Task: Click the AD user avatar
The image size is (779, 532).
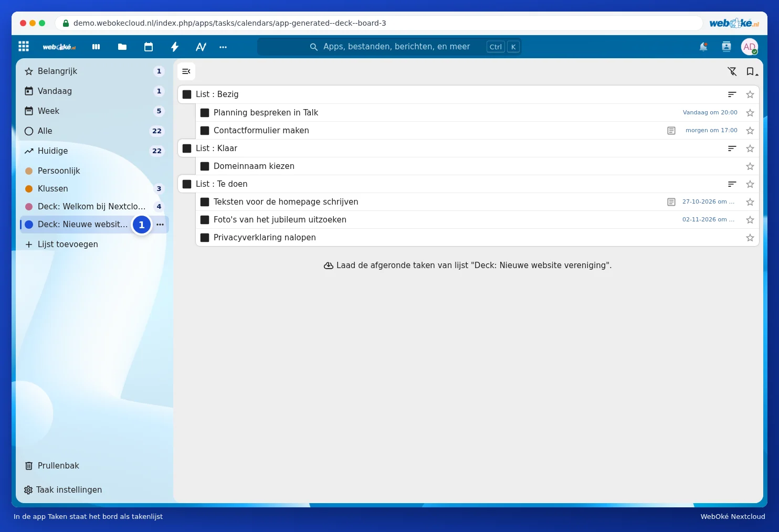Action: (750, 47)
